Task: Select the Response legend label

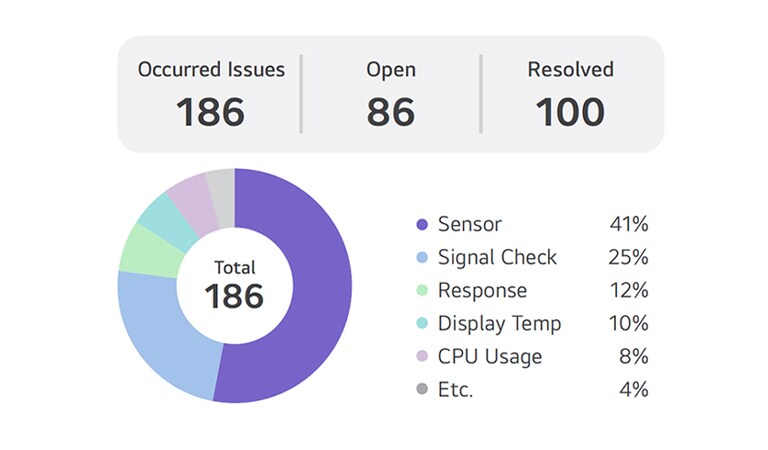Action: click(x=482, y=291)
